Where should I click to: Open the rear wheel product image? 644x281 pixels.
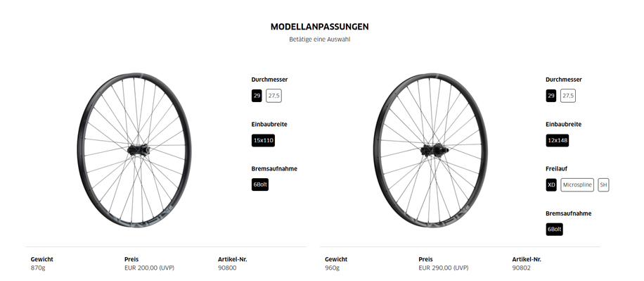(x=430, y=151)
